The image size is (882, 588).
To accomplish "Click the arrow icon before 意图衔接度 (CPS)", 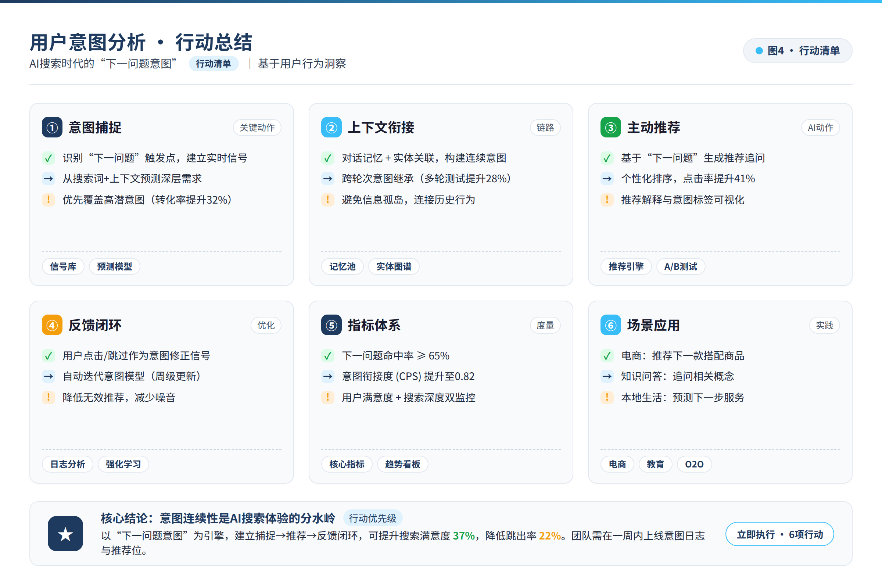I will [x=328, y=376].
